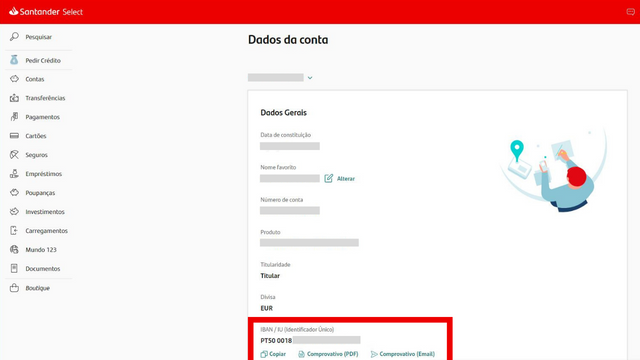Image resolution: width=640 pixels, height=360 pixels.
Task: Select the IBAN text PT50 0018
Action: click(276, 340)
